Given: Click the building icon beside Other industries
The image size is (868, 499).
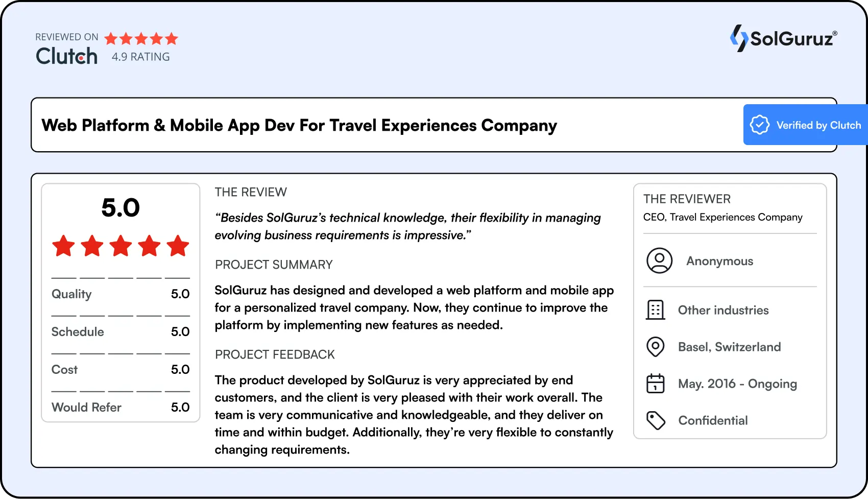Looking at the screenshot, I should coord(656,310).
